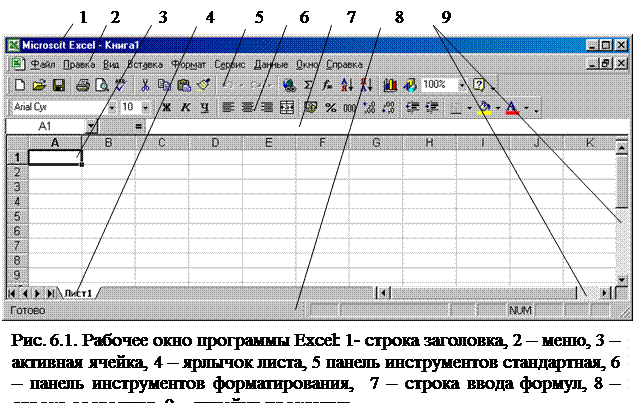This screenshot has width=633, height=410.
Task: Undo the last action
Action: [228, 85]
